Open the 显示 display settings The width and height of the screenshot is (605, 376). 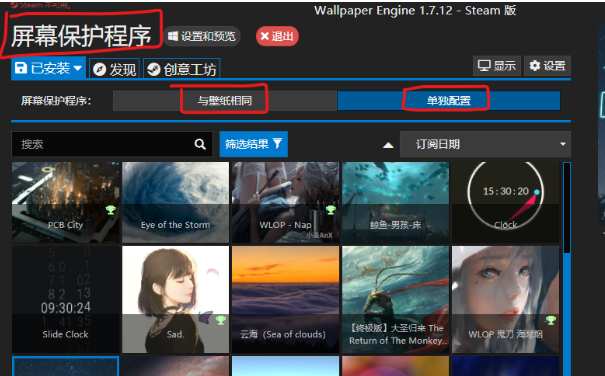497,66
